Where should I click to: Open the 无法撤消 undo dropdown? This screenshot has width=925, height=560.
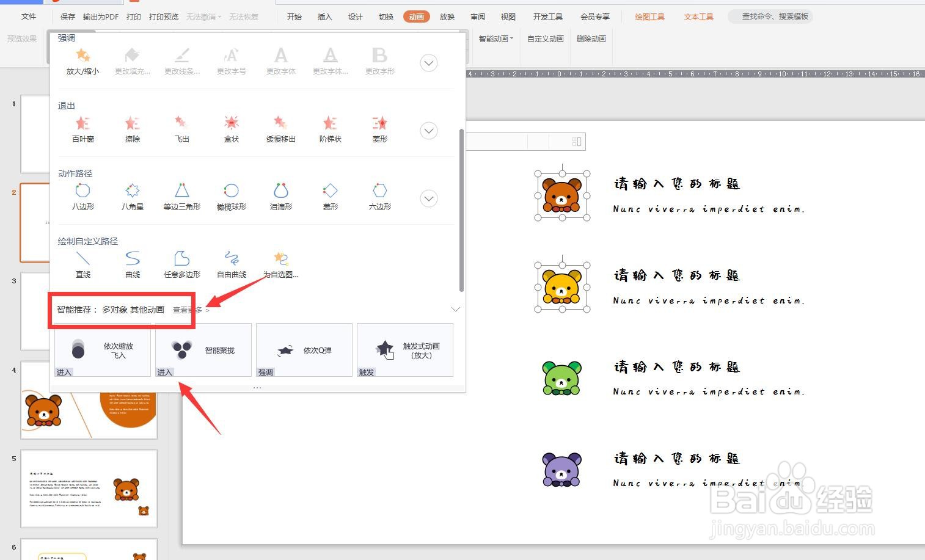pos(203,16)
